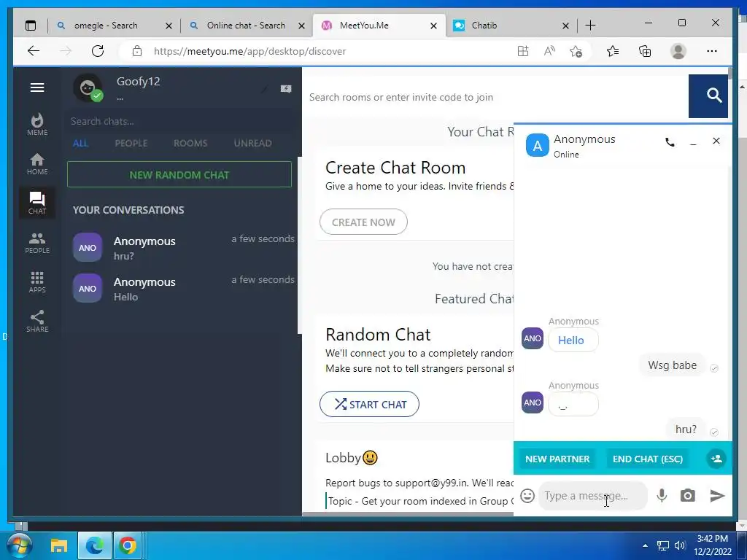Click the browser address bar URL
Viewport: 747px width, 560px height.
point(249,51)
